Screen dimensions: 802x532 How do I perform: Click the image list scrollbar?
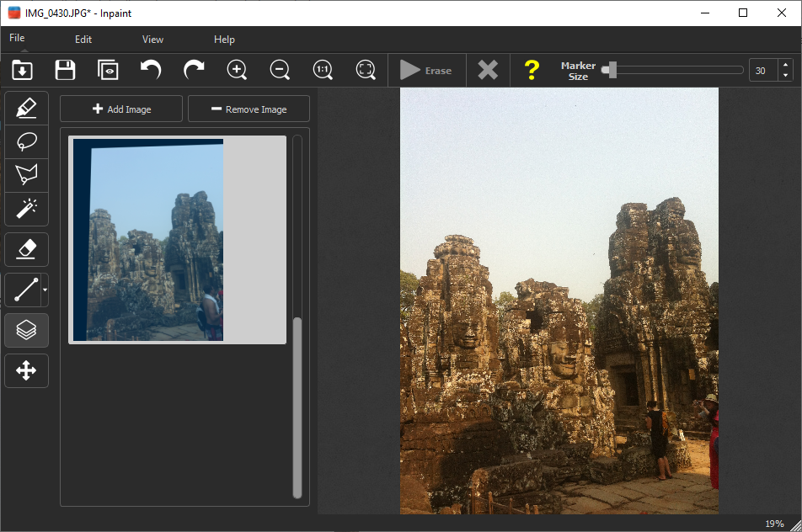297,407
